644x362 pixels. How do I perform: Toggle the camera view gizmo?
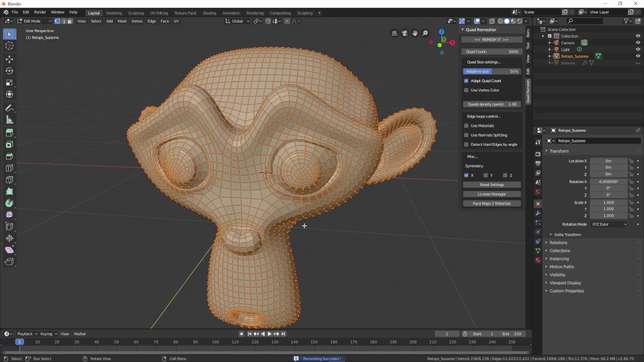(x=405, y=33)
